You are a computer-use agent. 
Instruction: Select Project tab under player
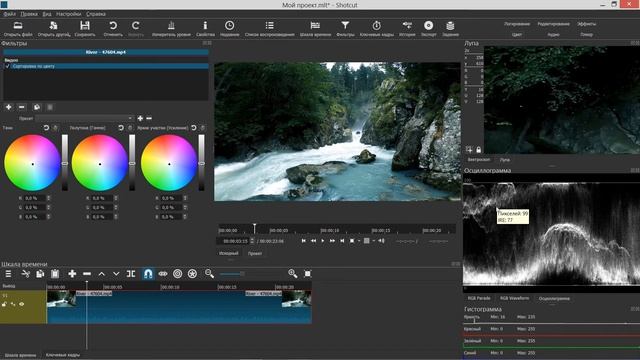pos(255,253)
